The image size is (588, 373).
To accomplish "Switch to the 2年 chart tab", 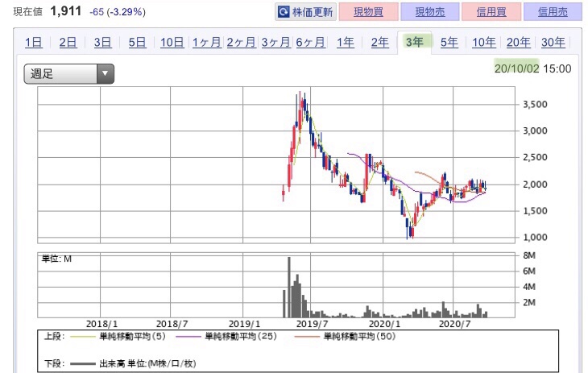I will pyautogui.click(x=380, y=42).
